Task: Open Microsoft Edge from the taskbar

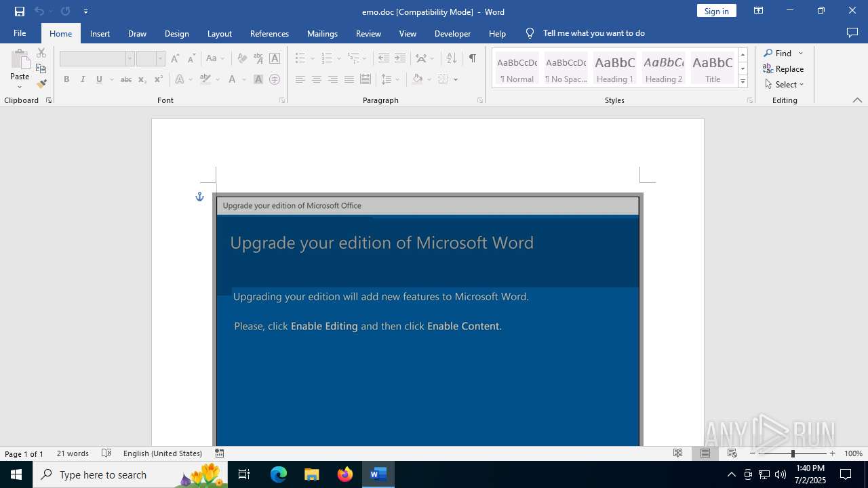Action: [x=279, y=474]
